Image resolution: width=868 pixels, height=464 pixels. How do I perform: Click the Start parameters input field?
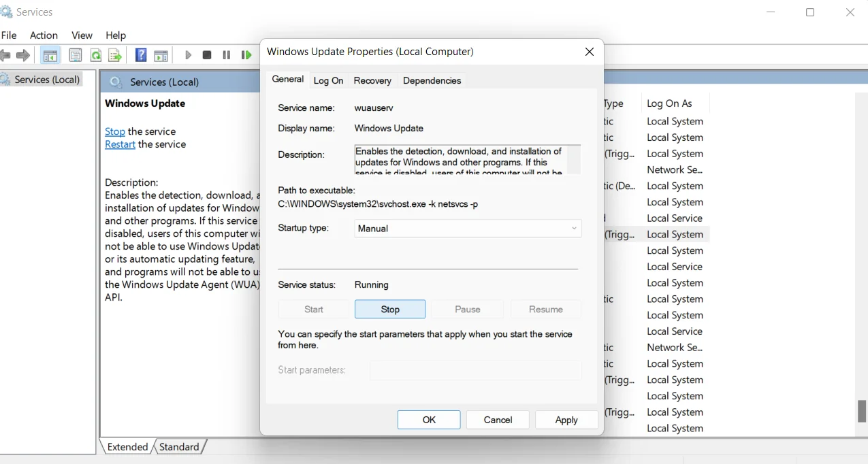[475, 370]
